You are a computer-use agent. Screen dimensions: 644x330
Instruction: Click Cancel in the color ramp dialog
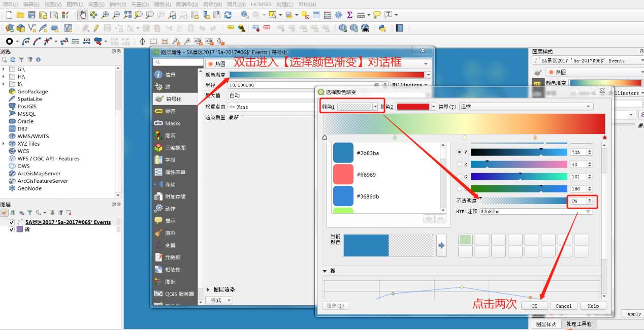pyautogui.click(x=563, y=306)
